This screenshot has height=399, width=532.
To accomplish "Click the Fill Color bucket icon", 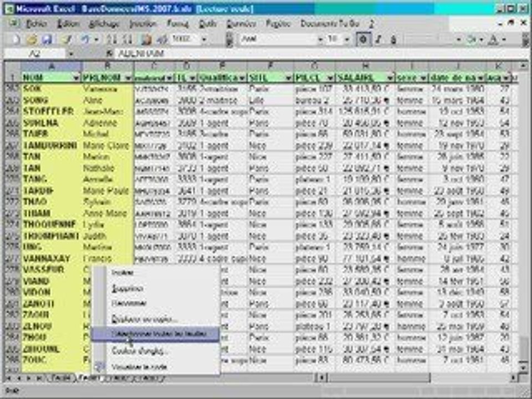I will click(x=471, y=40).
